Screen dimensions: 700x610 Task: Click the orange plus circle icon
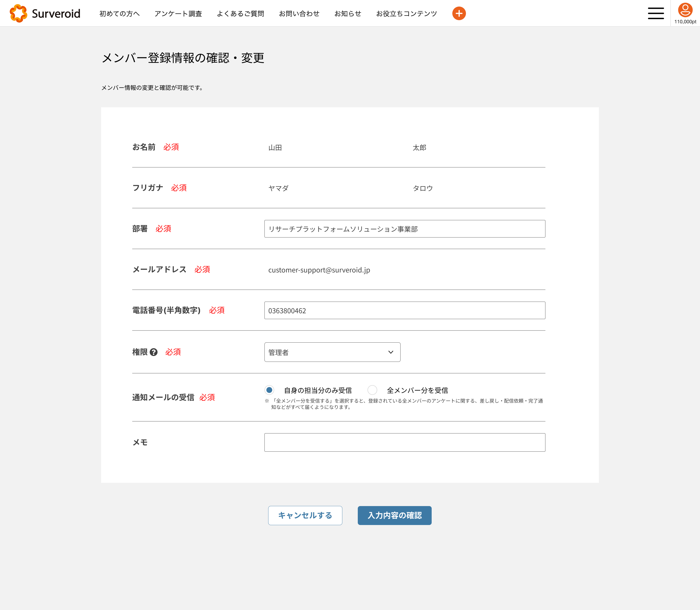tap(459, 13)
